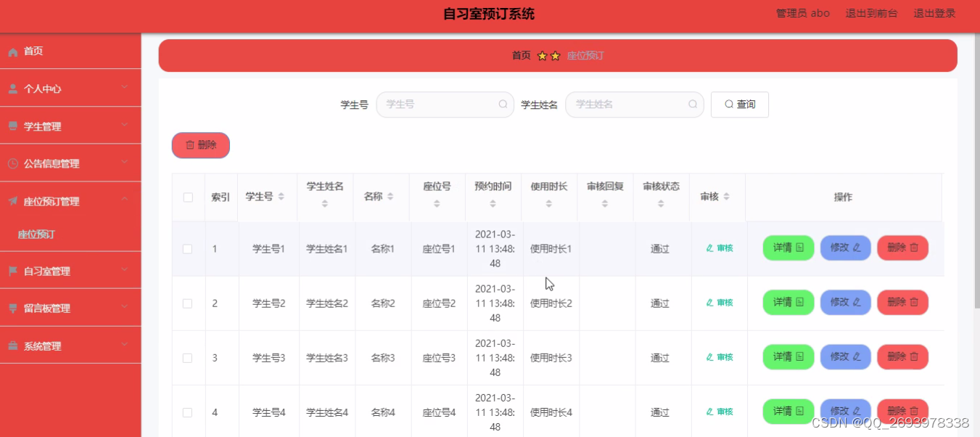Click 删除 for row 3
Viewport: 980px width, 437px height.
click(x=903, y=356)
